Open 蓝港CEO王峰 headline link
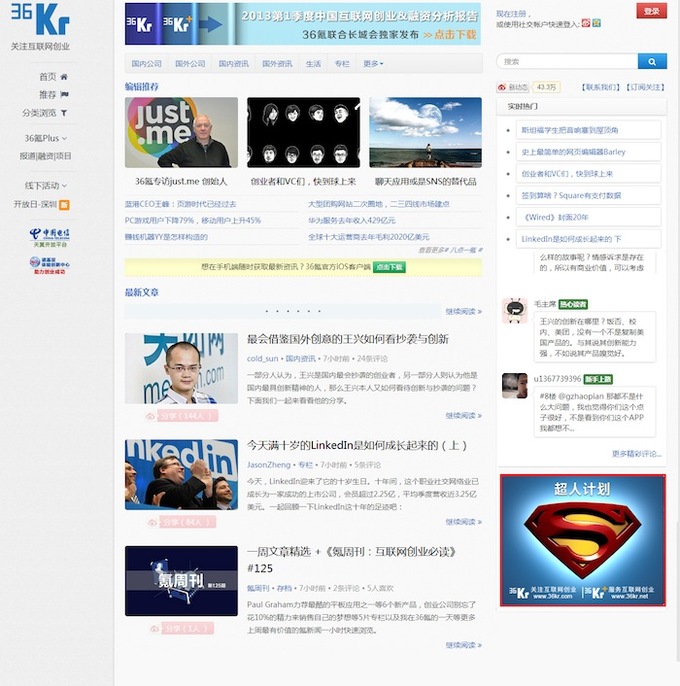Screen dimensions: 680x686 pyautogui.click(x=180, y=204)
